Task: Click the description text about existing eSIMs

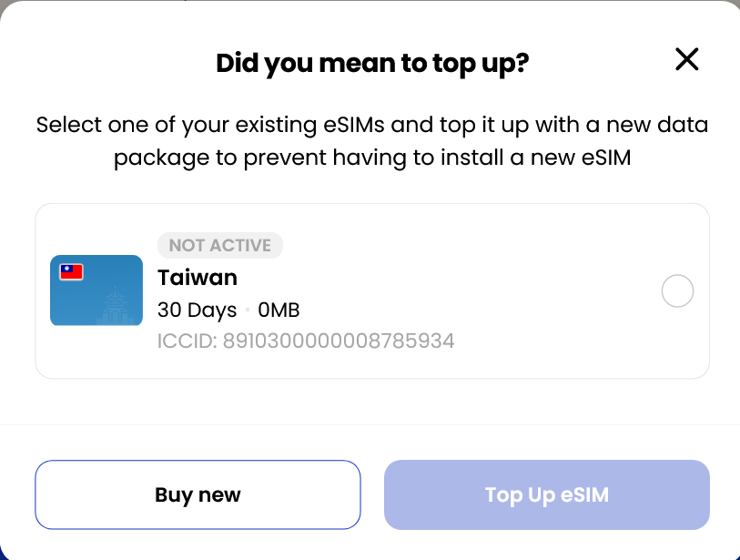Action: [371, 140]
